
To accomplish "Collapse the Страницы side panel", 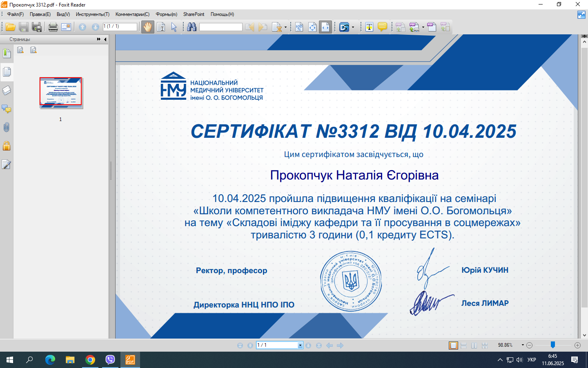I will click(x=105, y=39).
